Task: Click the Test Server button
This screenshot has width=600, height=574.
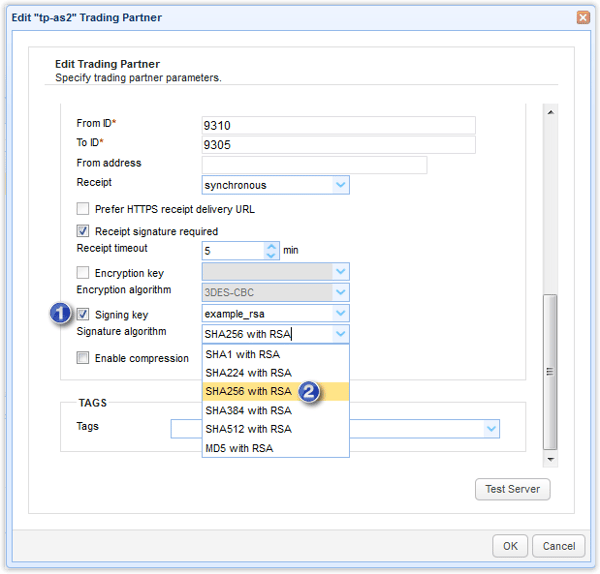Action: 512,489
